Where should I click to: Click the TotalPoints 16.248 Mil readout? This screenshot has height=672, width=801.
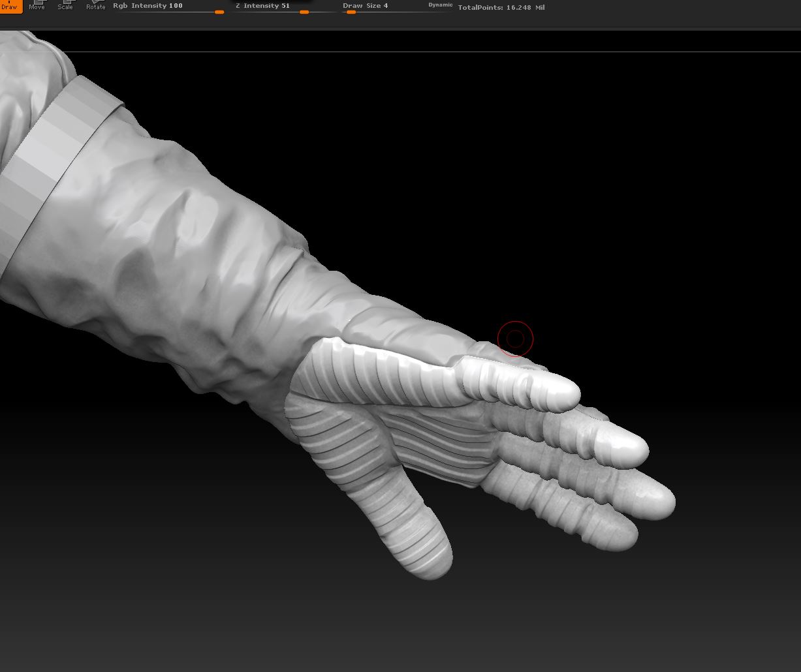coord(501,8)
